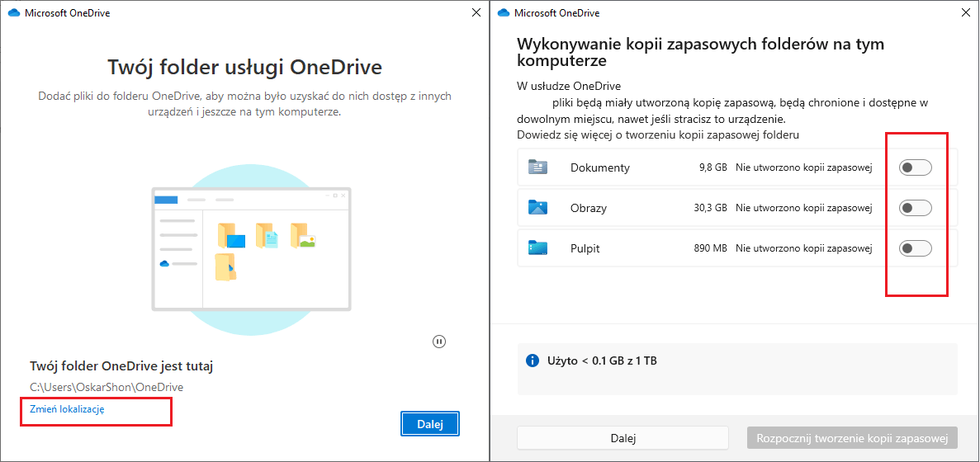Click OneDrive cloud icon in right window title

504,12
